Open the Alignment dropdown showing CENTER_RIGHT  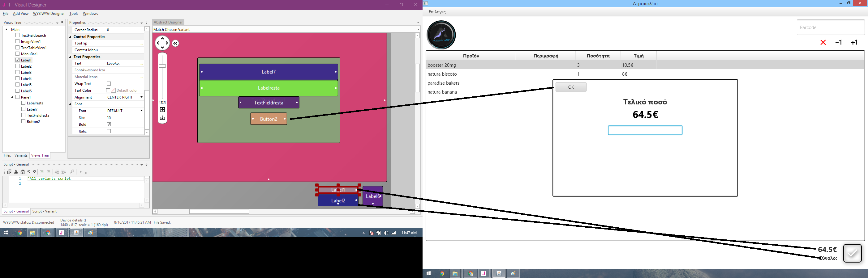[x=142, y=97]
